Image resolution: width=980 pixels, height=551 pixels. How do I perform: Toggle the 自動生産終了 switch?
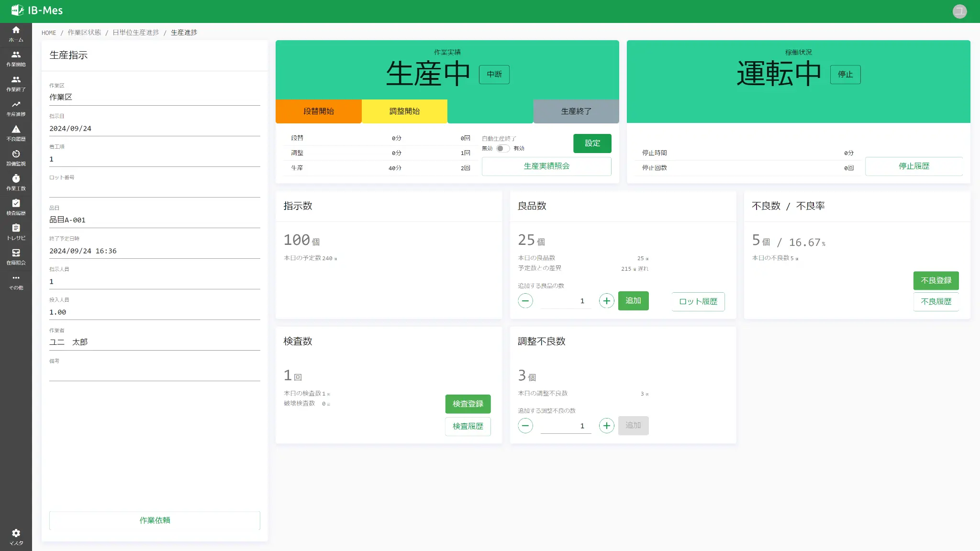pos(502,148)
